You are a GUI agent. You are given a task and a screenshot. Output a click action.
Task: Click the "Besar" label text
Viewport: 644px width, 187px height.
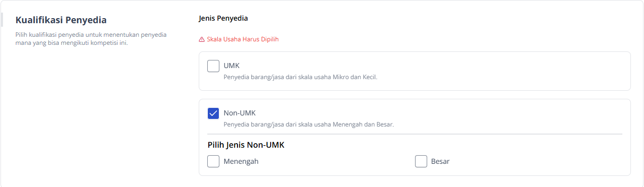[440, 161]
